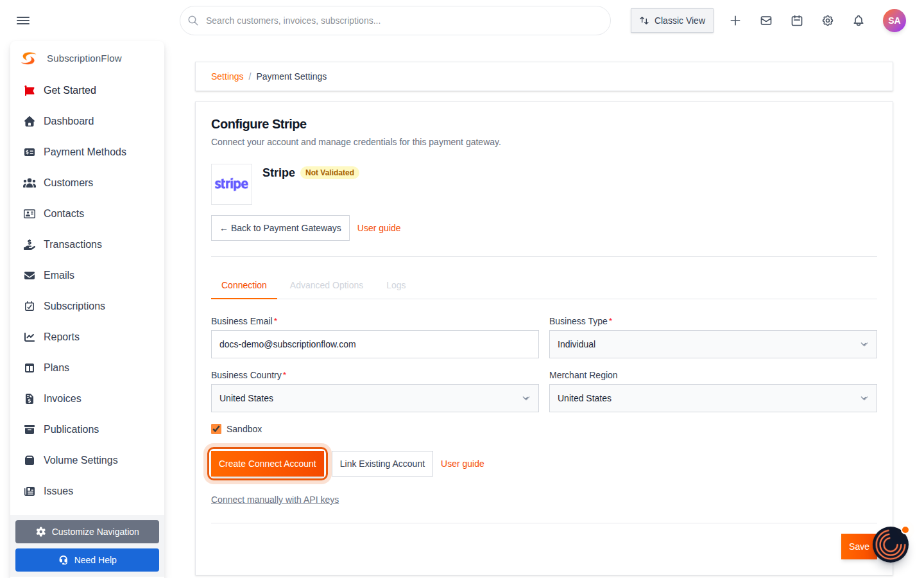Image resolution: width=924 pixels, height=578 pixels.
Task: Click the Business Email input field
Action: coord(375,344)
